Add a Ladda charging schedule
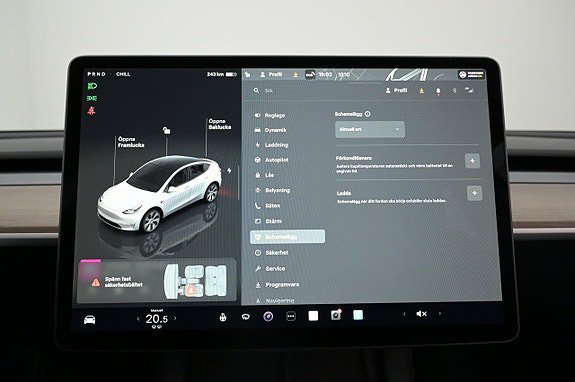 (475, 193)
